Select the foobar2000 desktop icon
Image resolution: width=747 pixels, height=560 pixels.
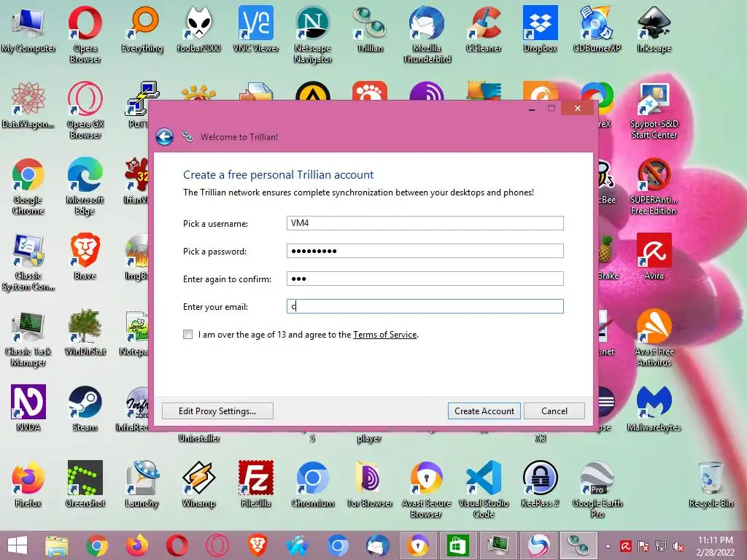tap(198, 29)
